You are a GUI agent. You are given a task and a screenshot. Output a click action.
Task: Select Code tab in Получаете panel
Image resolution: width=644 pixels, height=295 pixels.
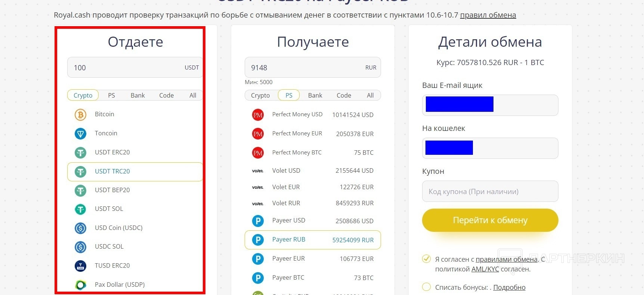click(344, 95)
